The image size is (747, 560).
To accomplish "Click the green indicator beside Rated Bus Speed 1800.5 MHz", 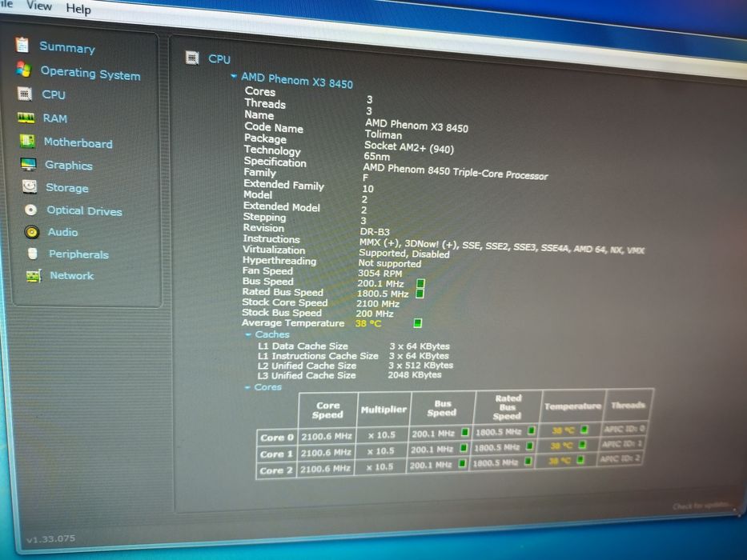I will [420, 294].
